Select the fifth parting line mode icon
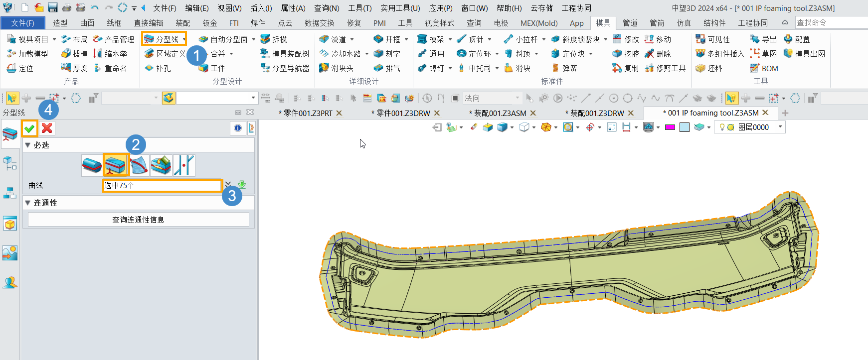Screen dimensions: 868x360 tap(184, 165)
